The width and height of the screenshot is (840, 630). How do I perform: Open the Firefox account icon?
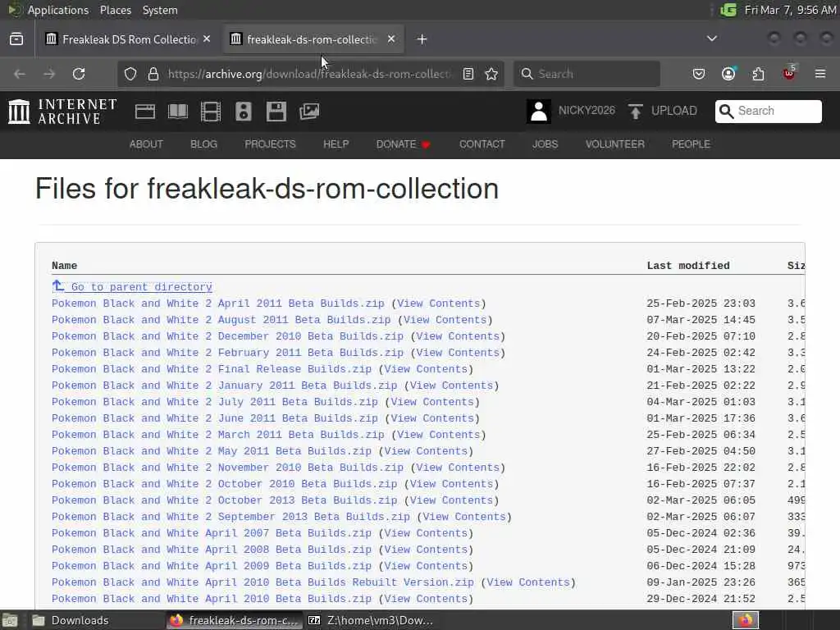pos(728,73)
